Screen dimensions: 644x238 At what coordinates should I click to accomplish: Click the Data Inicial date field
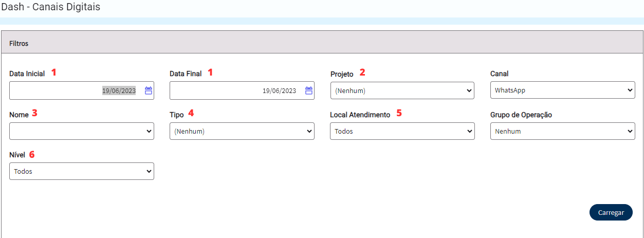82,90
